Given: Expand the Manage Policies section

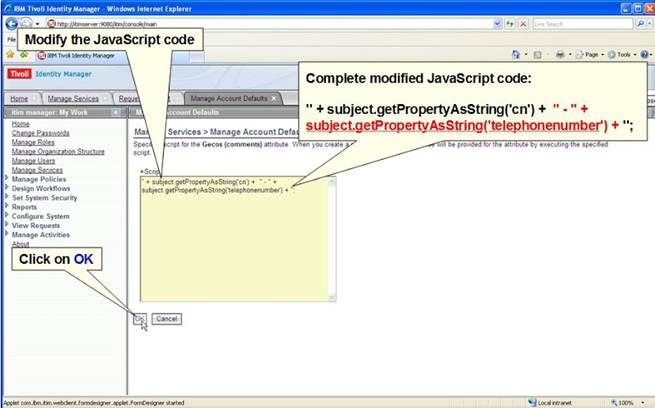Looking at the screenshot, I should [x=7, y=178].
